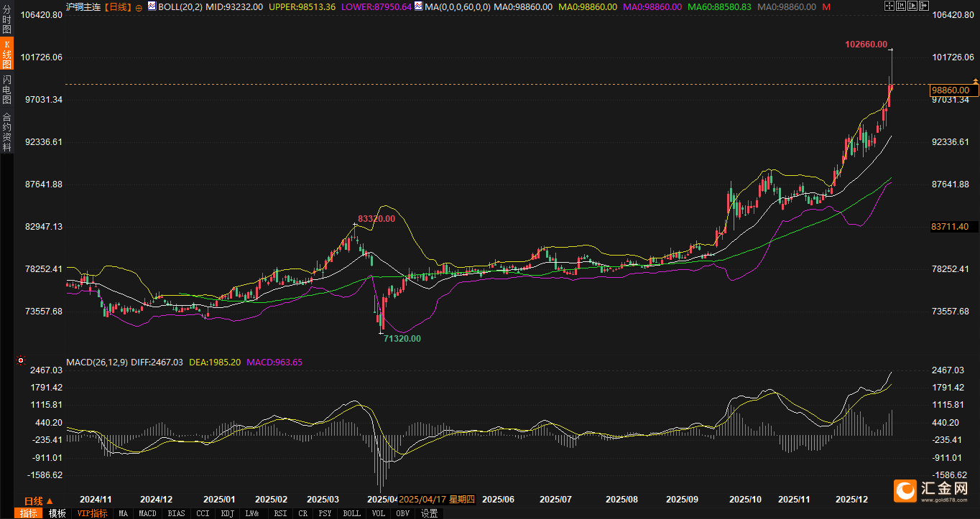The height and width of the screenshot is (519, 980).
Task: Click the orange arrow next to price 98860.00
Action: tap(975, 80)
